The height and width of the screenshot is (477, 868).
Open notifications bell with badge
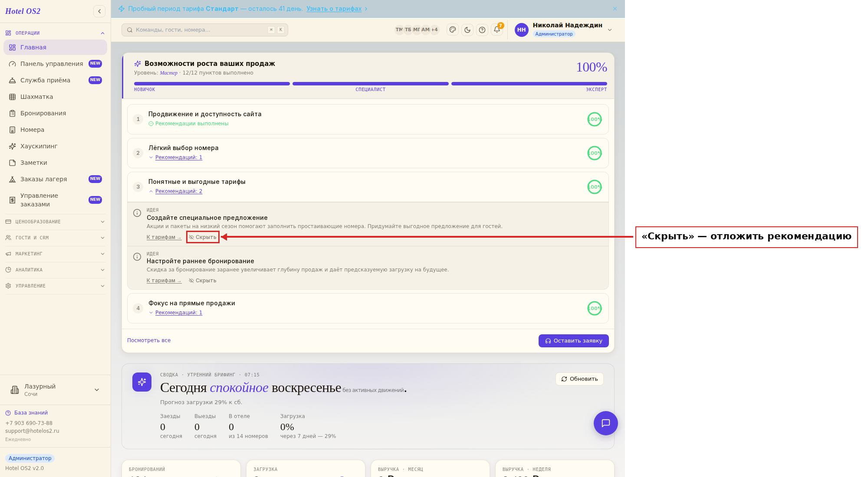[x=497, y=29]
